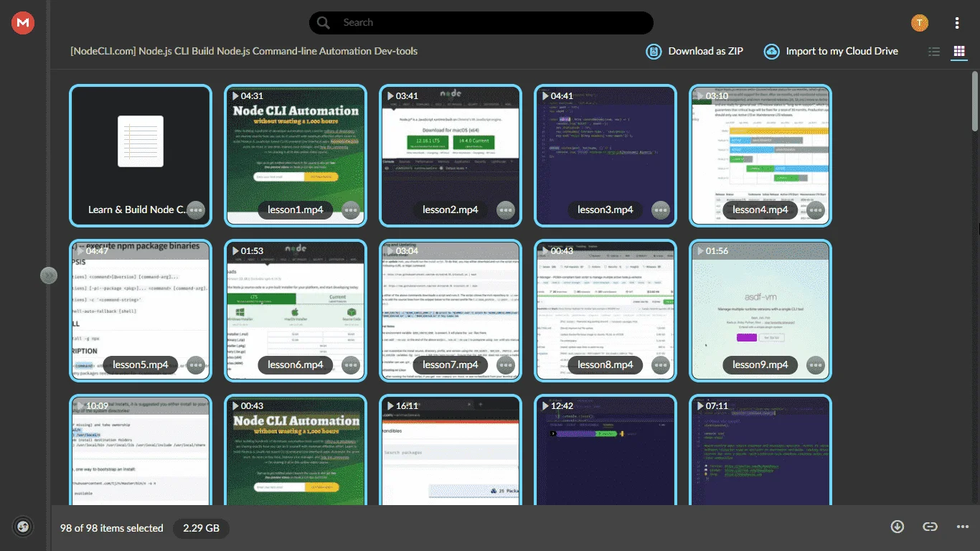Click play icon on 01:56 video
This screenshot has height=551, width=980.
pos(699,251)
